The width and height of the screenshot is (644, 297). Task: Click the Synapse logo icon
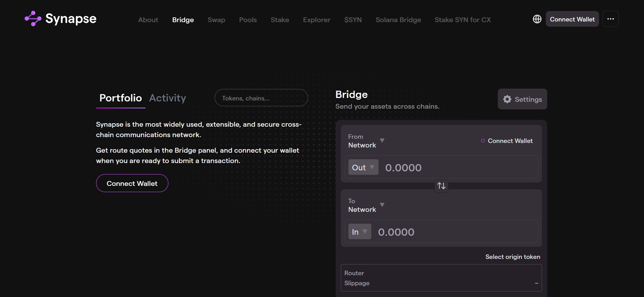(33, 19)
